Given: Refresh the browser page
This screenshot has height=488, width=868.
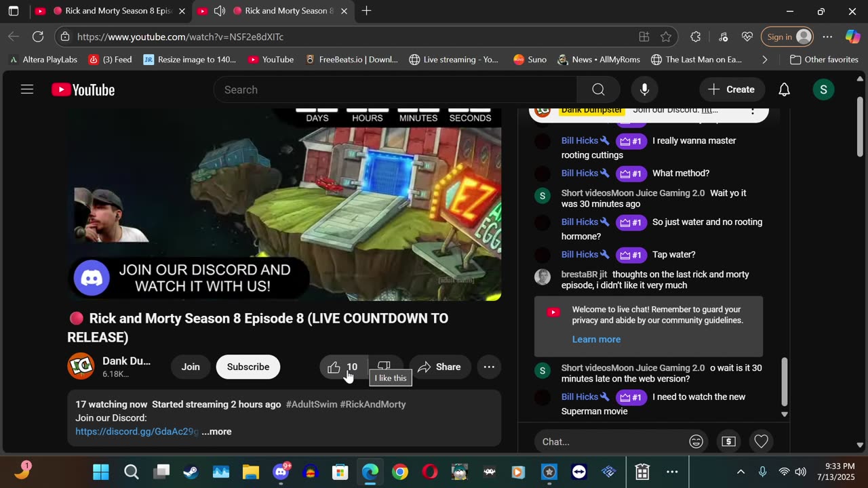Looking at the screenshot, I should [x=38, y=37].
